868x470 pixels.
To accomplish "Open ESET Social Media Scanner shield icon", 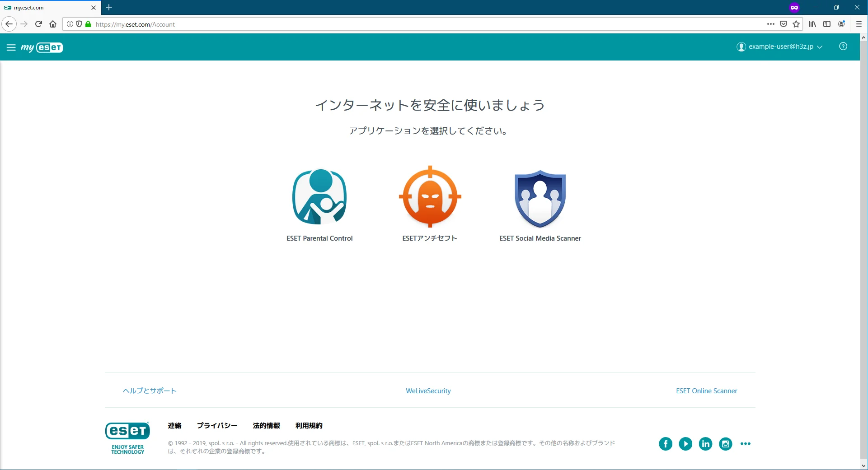I will [540, 199].
